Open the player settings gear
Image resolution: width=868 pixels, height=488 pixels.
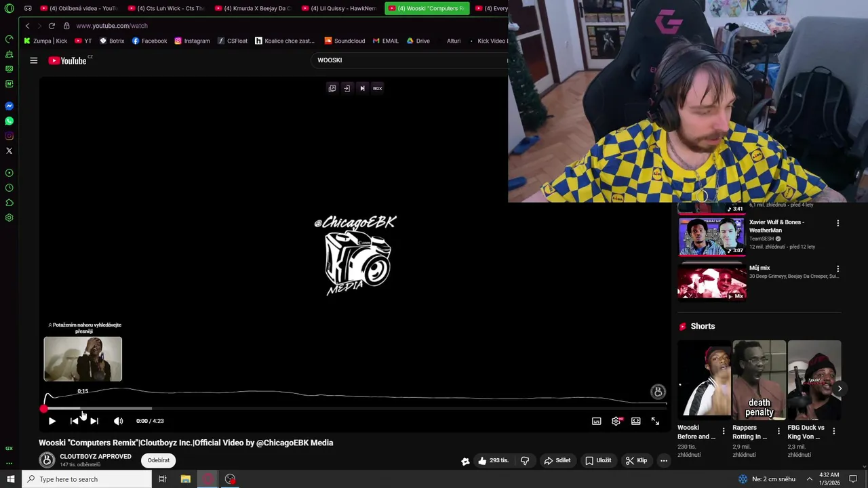coord(616,421)
